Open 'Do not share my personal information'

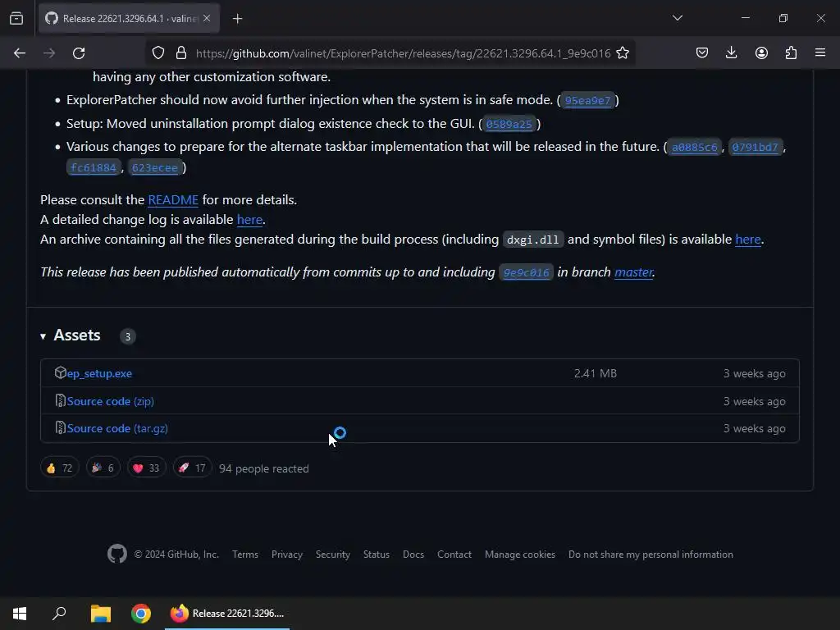tap(651, 555)
